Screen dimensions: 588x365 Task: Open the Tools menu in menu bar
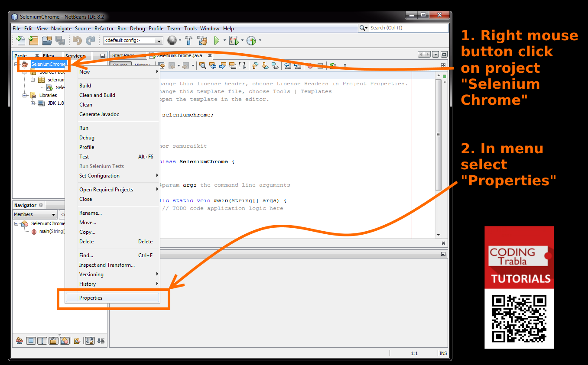190,29
